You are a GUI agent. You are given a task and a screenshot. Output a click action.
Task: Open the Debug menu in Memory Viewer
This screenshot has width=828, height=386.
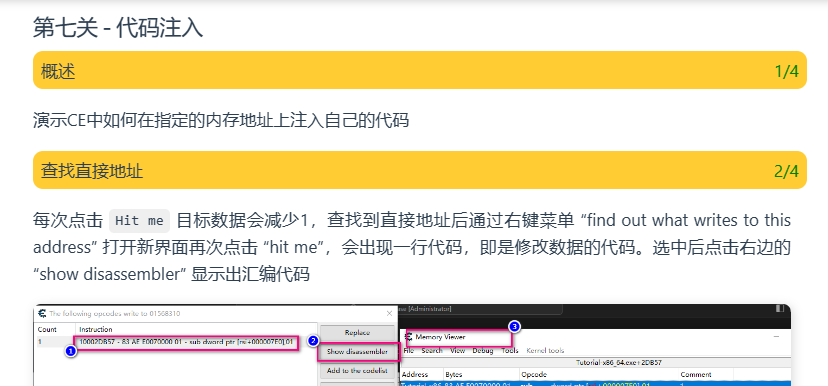click(x=483, y=350)
